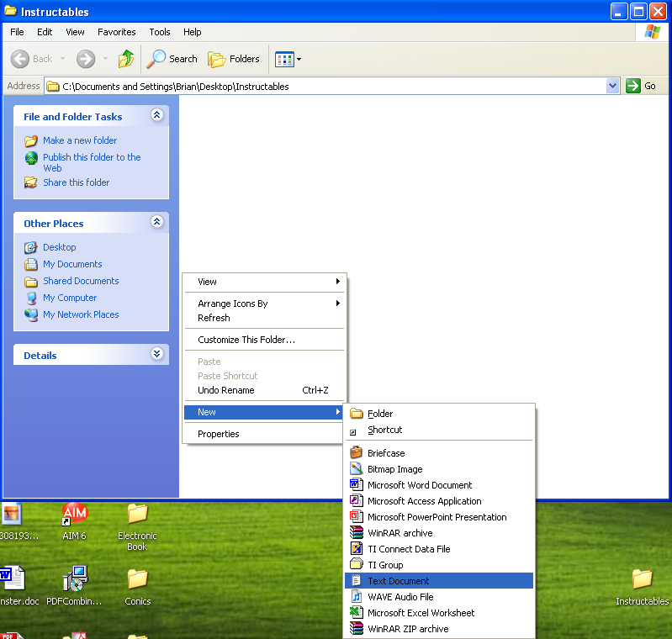
Task: Select AIM 6 desktop shortcut
Action: point(75,520)
